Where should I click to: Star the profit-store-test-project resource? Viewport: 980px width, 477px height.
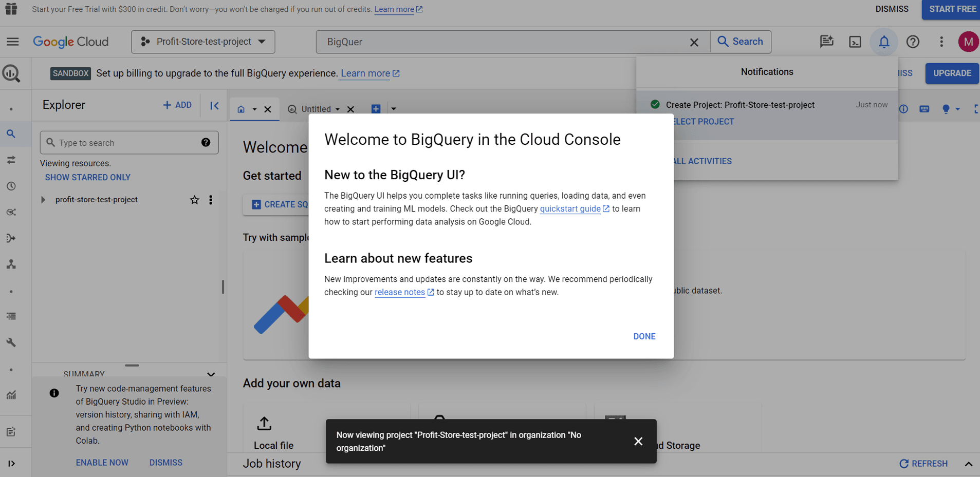pos(194,200)
